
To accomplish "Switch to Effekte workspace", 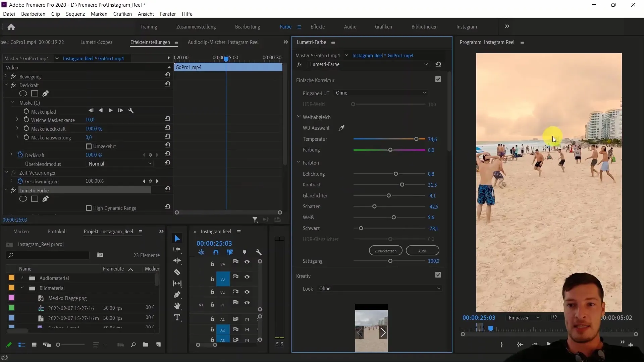I will point(317,27).
